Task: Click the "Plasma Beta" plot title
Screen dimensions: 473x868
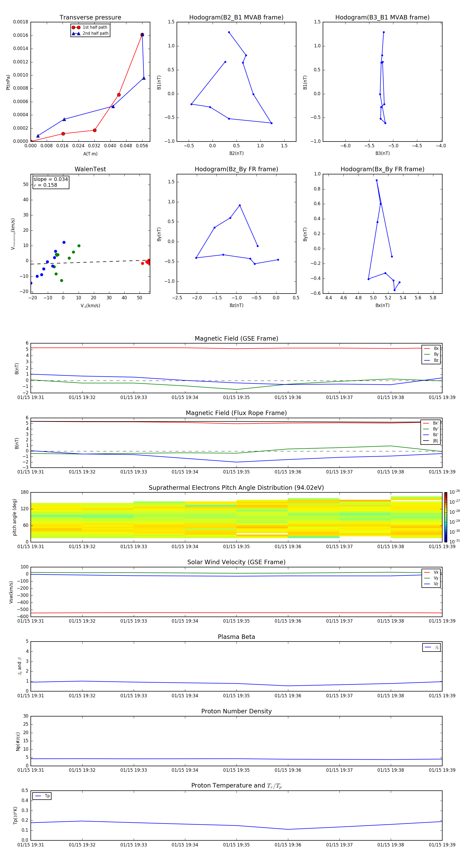Action: (x=236, y=637)
